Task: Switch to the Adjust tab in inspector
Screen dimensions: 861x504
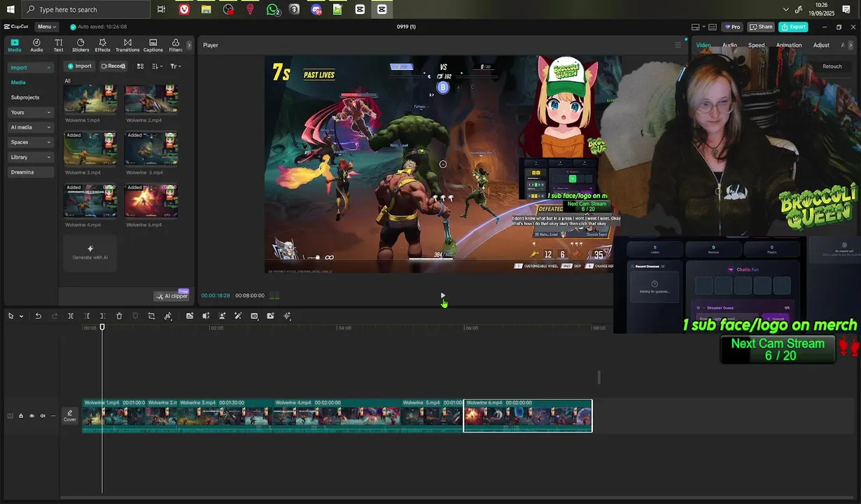Action: (821, 45)
